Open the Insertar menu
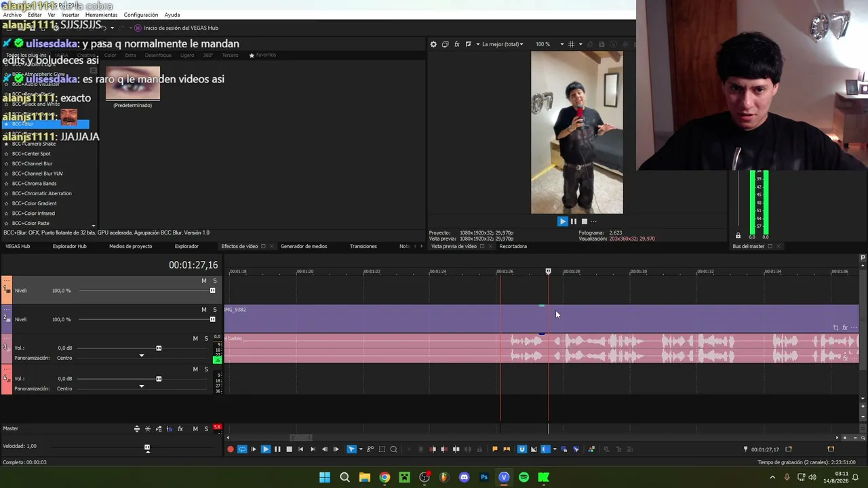868x488 pixels. (70, 15)
